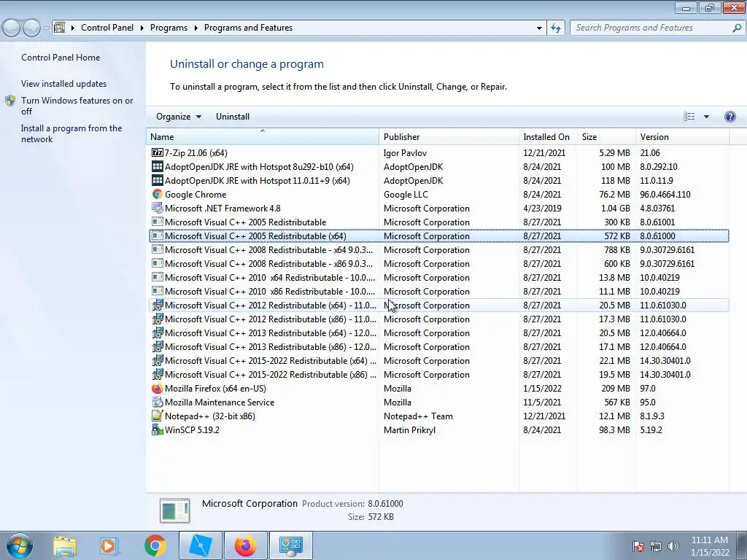Click the Google Chrome icon in program list
Image resolution: width=747 pixels, height=560 pixels.
(x=158, y=194)
